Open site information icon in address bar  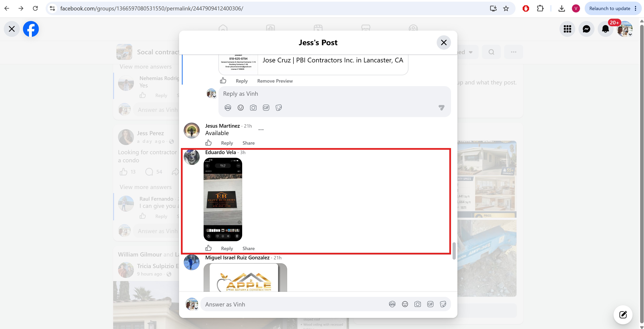pos(52,8)
